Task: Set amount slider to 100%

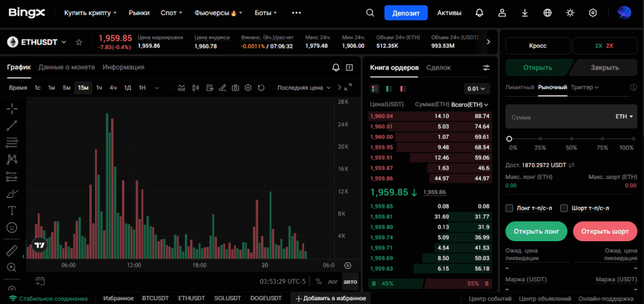Action: (632, 139)
